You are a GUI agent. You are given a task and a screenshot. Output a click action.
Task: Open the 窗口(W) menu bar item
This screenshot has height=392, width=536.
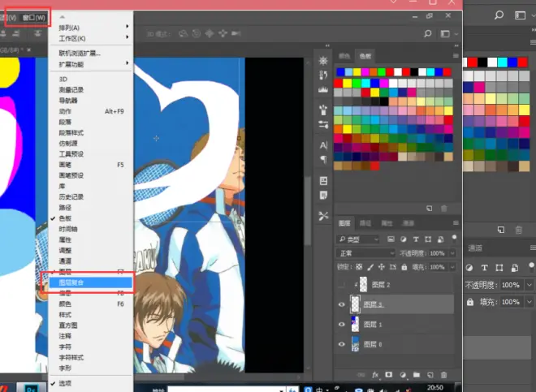34,17
